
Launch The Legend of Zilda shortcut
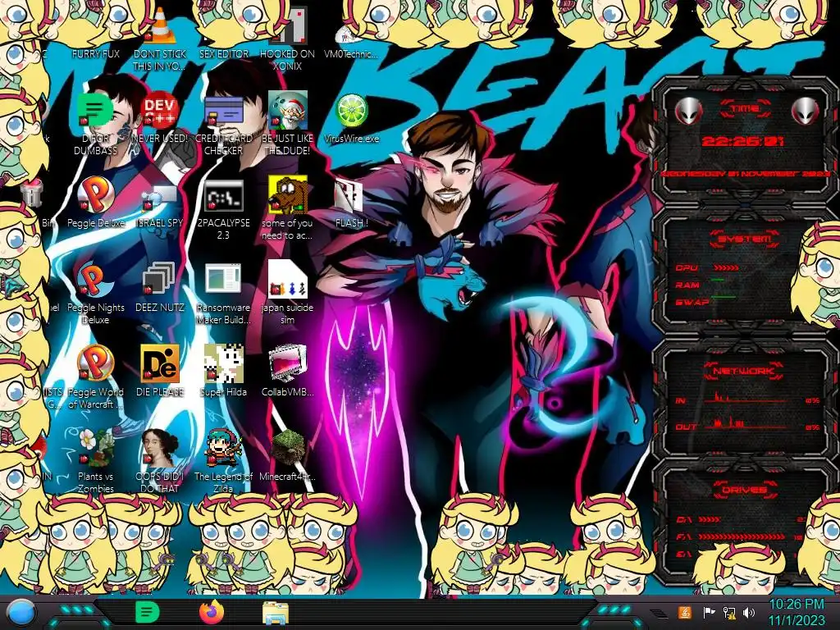(224, 448)
